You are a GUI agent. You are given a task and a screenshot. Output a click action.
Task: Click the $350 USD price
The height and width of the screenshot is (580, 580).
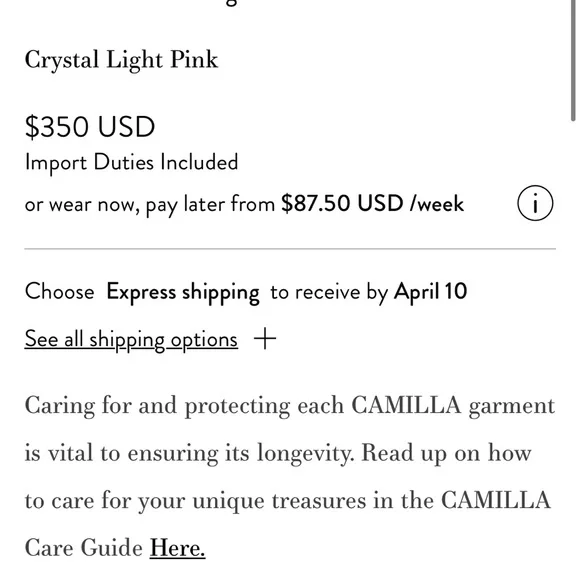coord(90,127)
